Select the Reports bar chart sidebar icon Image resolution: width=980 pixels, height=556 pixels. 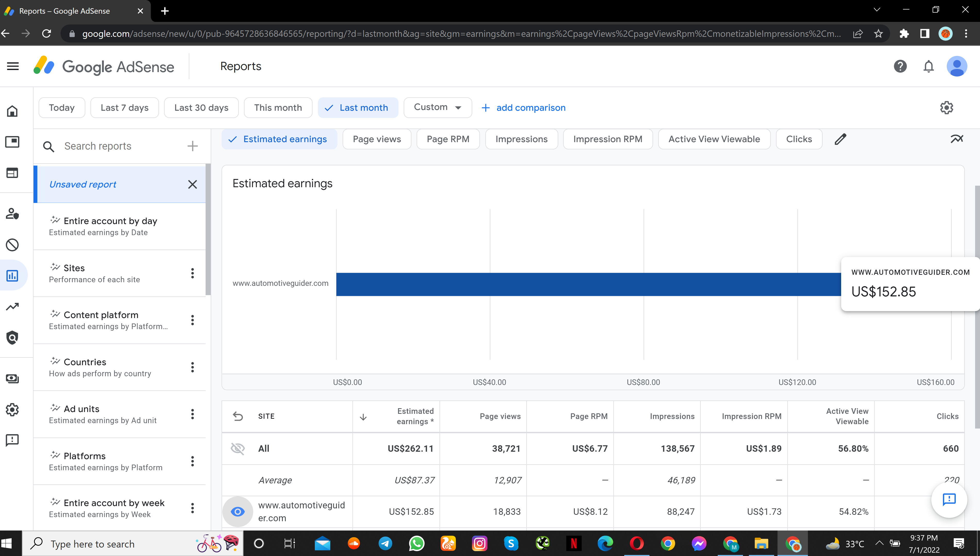tap(12, 276)
